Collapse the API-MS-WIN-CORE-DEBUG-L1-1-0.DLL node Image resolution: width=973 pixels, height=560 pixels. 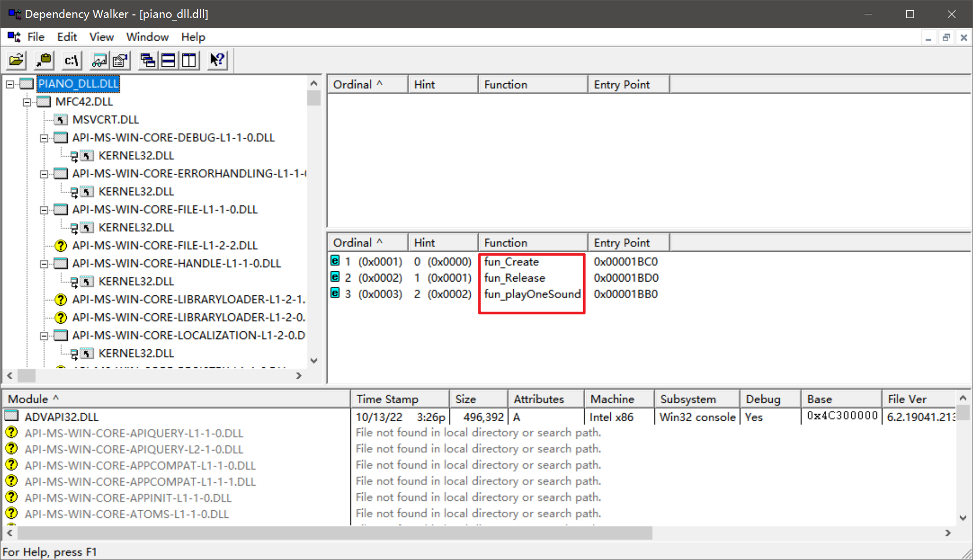coord(44,138)
